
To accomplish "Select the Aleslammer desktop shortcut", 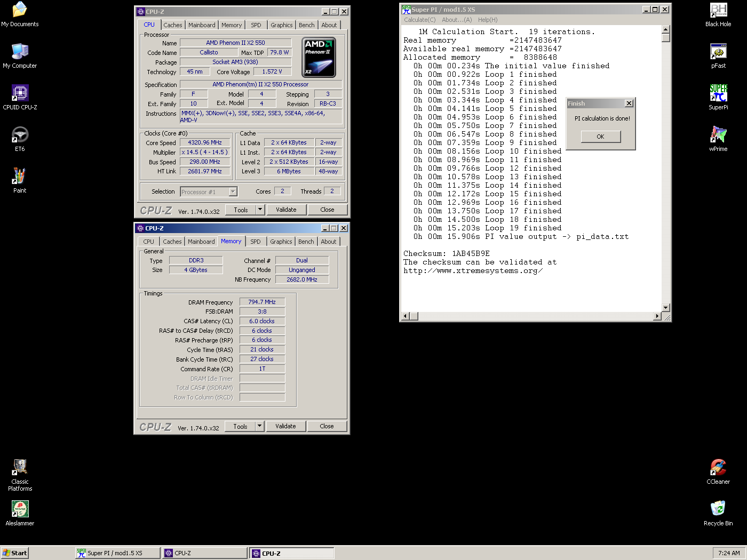I will tap(20, 514).
